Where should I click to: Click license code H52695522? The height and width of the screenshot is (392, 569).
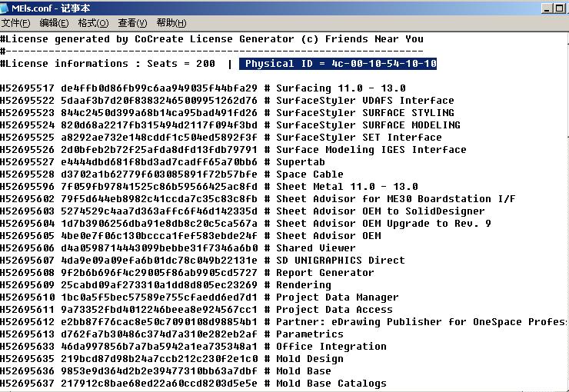[27, 101]
